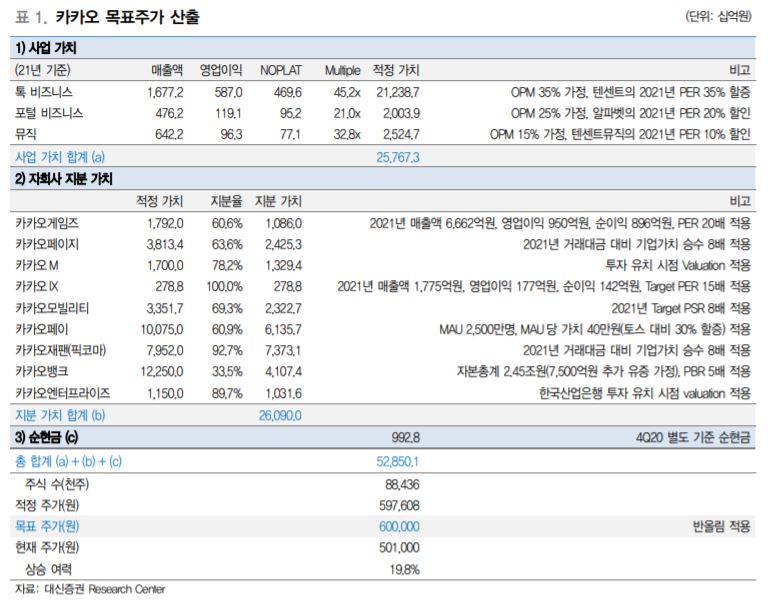
Task: Select the '카카오페이' row label
Action: coord(41,329)
